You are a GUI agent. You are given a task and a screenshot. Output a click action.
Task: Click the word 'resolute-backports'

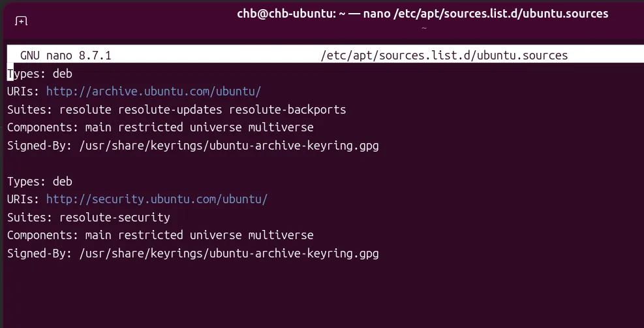[288, 110]
